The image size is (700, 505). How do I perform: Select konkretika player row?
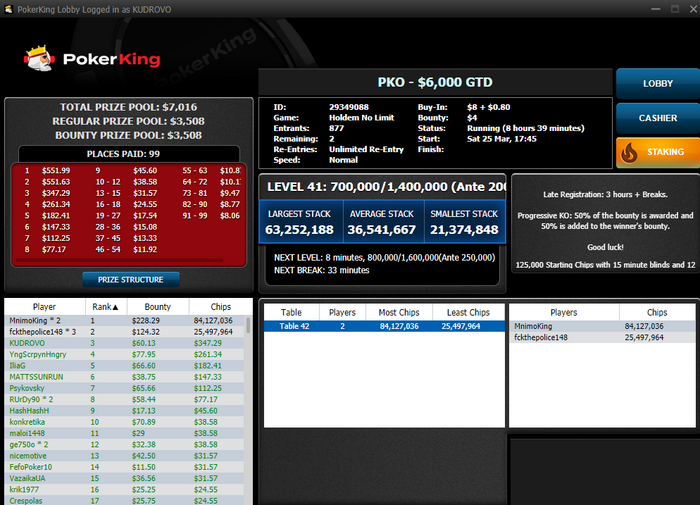tap(124, 422)
